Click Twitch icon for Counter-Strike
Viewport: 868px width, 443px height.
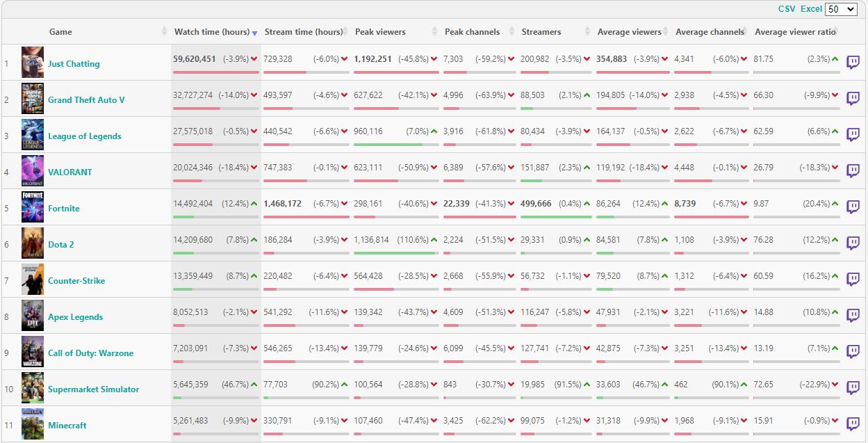[853, 280]
